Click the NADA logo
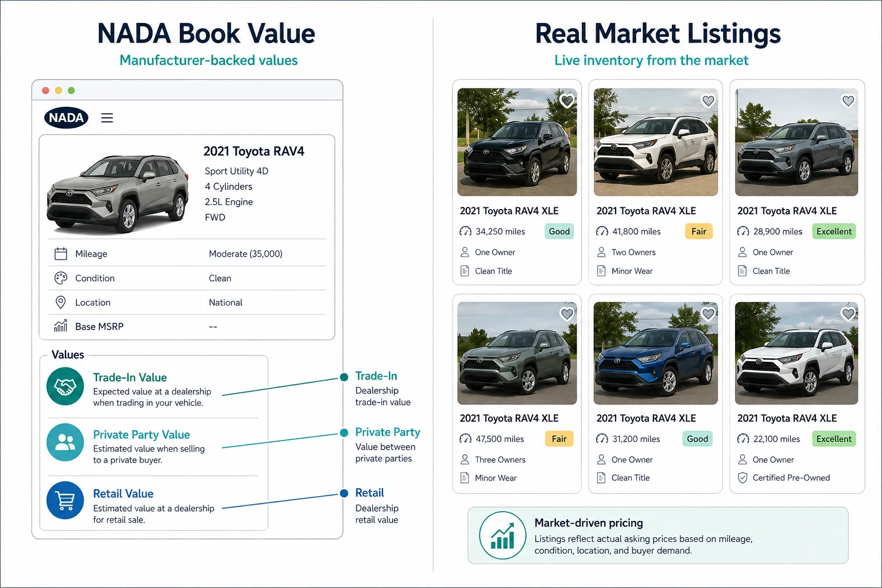This screenshot has height=588, width=882. [66, 118]
